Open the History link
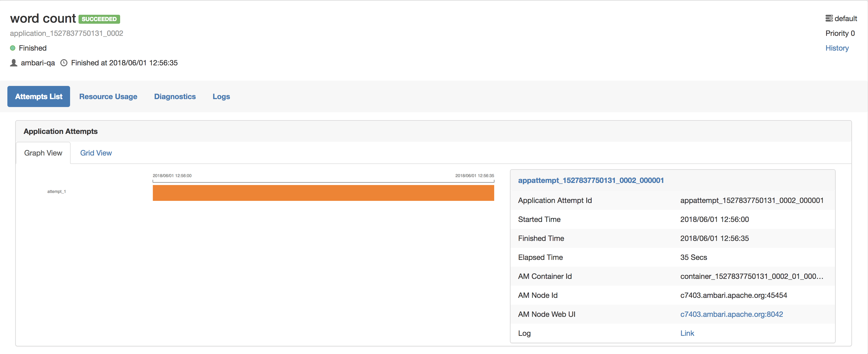The width and height of the screenshot is (868, 354). [837, 48]
